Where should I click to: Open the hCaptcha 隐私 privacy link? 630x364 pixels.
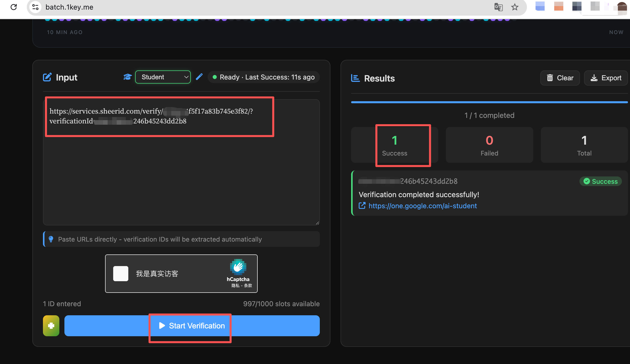coord(235,285)
